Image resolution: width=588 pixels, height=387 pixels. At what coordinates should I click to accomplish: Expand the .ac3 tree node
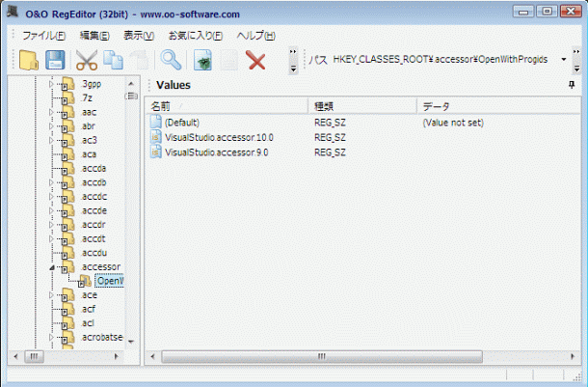(51, 140)
